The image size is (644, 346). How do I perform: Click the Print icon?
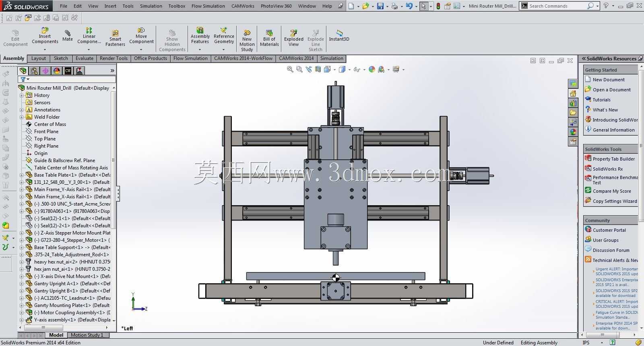click(394, 6)
